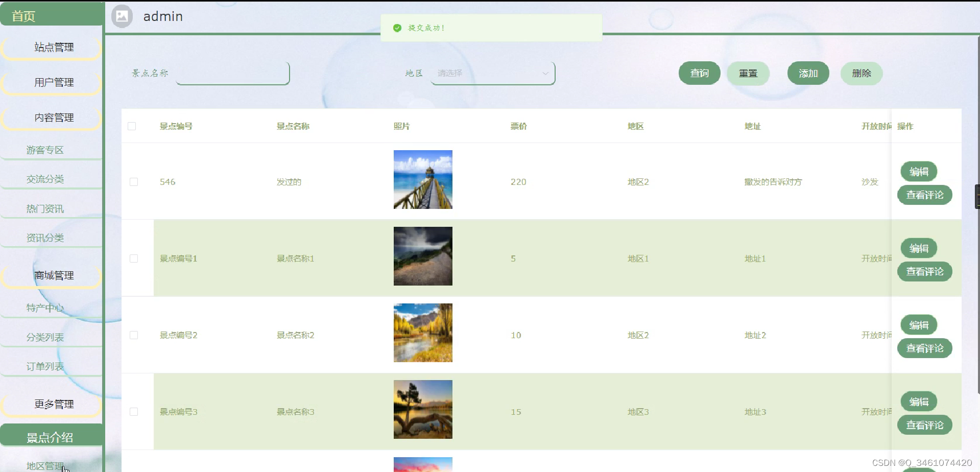Click the admin avatar image icon
This screenshot has height=472, width=980.
(122, 16)
